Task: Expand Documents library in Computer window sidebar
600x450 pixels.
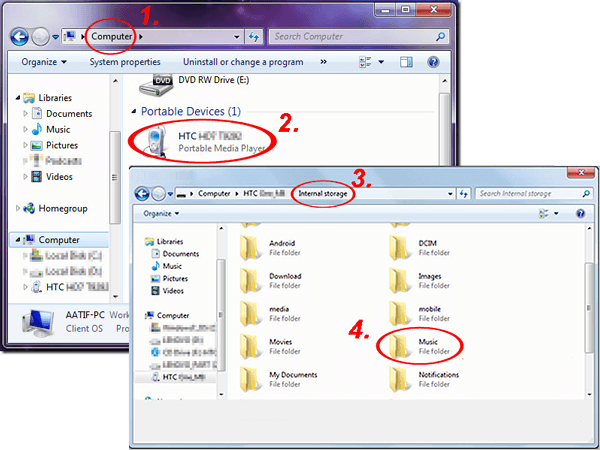Action: click(25, 114)
